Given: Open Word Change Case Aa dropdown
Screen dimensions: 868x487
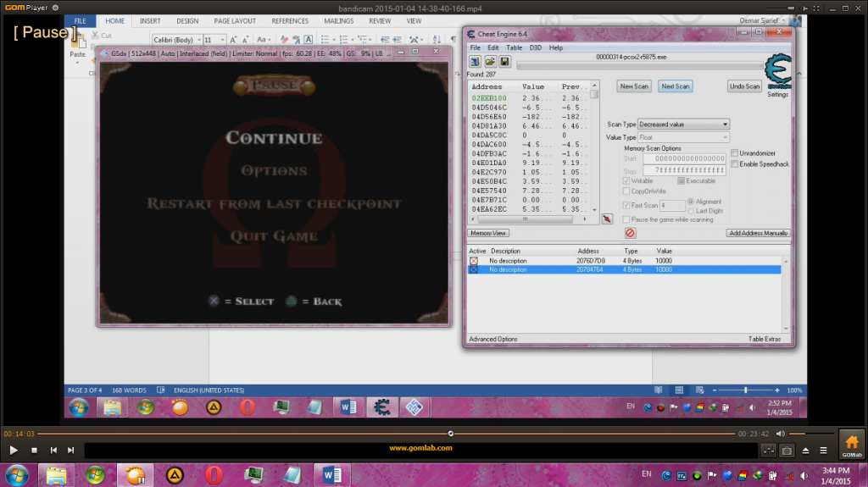Looking at the screenshot, I should click(263, 40).
